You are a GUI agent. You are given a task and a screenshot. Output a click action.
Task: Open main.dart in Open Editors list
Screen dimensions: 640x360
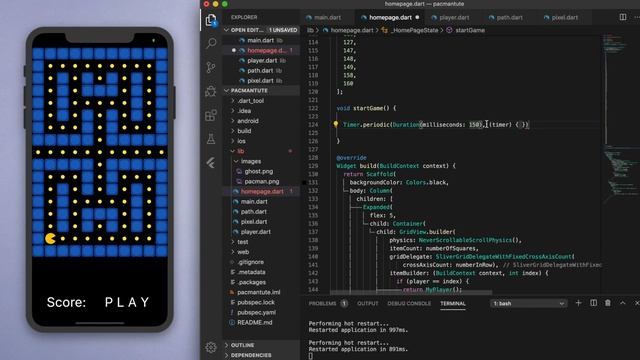pos(261,40)
